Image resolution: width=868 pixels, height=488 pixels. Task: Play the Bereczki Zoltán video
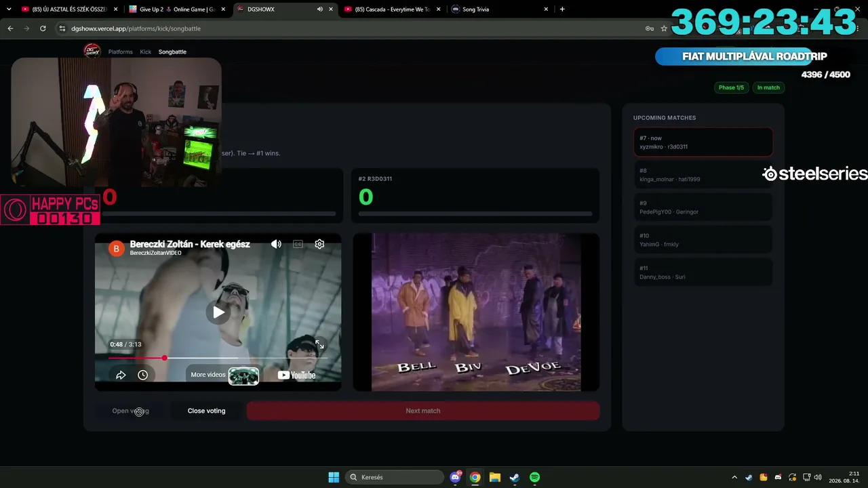(218, 312)
